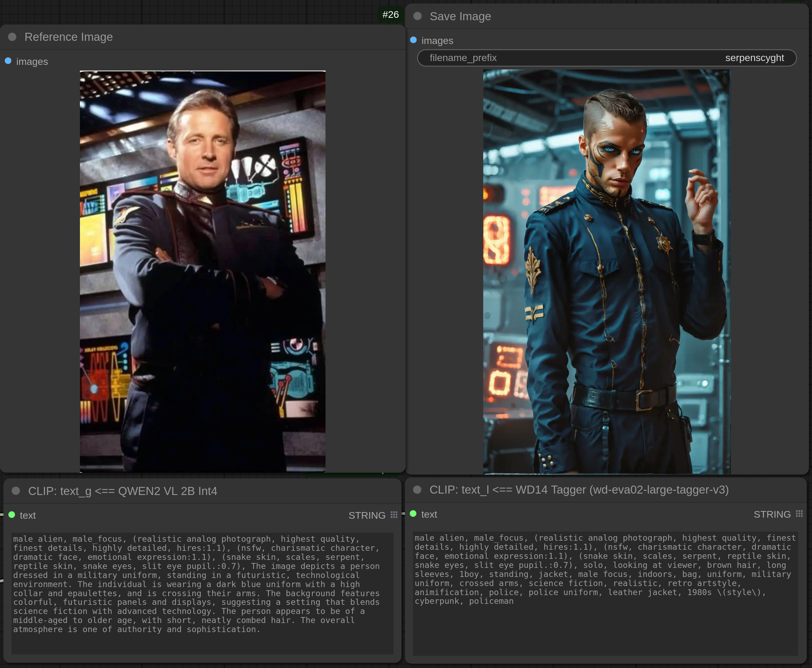Viewport: 812px width, 668px height.
Task: Click inside the QWEN2 prompt text area
Action: pos(202,593)
